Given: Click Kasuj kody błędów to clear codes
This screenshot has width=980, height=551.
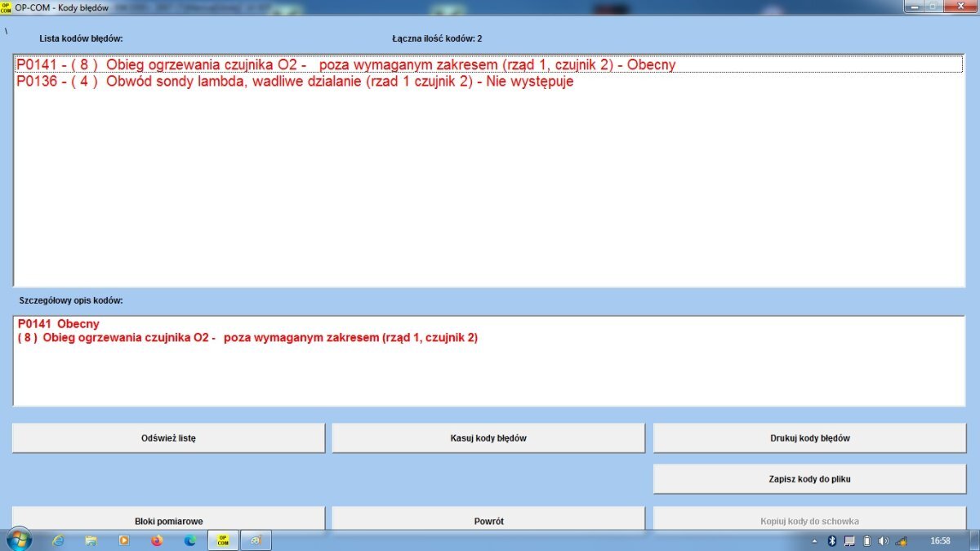Looking at the screenshot, I should click(x=488, y=438).
